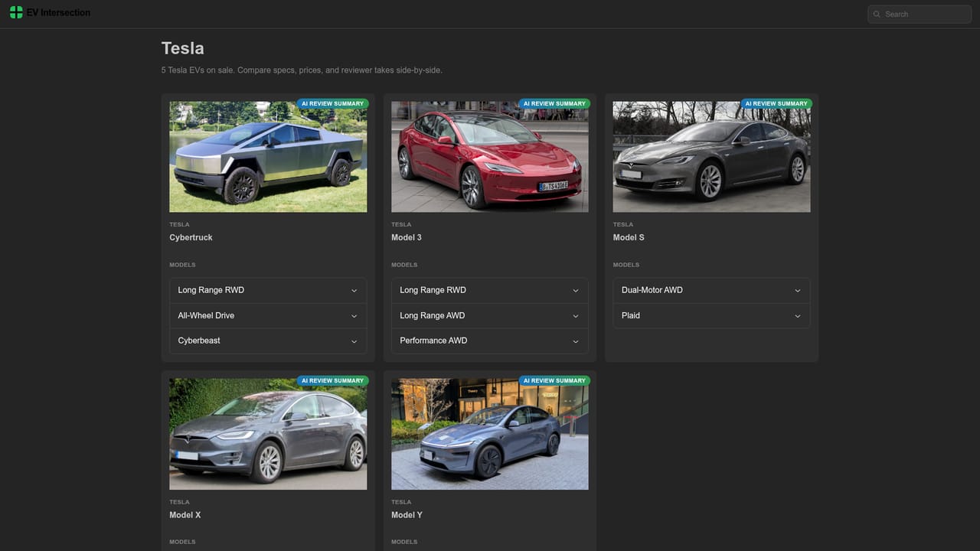The image size is (980, 551).
Task: Click the green EV Intersection logo icon
Action: tap(16, 12)
